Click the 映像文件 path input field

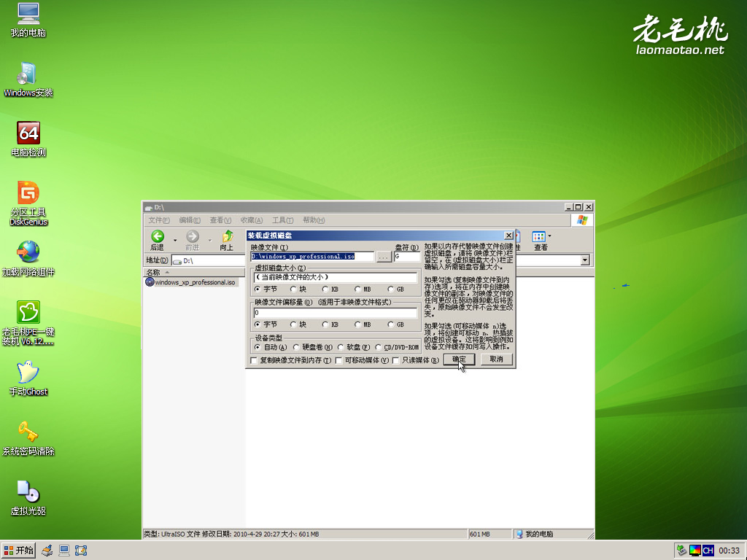[x=312, y=256]
